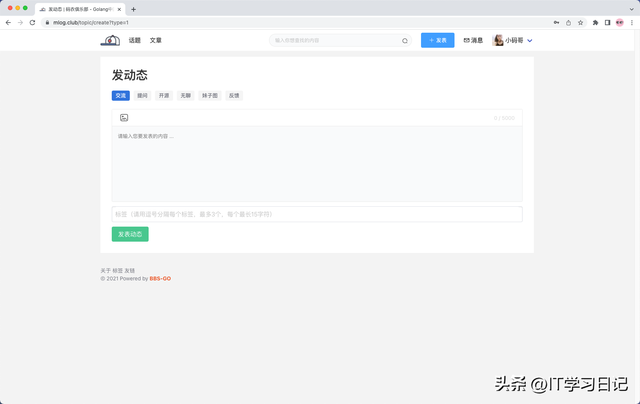Select the 发动态 browser tab

click(x=80, y=9)
